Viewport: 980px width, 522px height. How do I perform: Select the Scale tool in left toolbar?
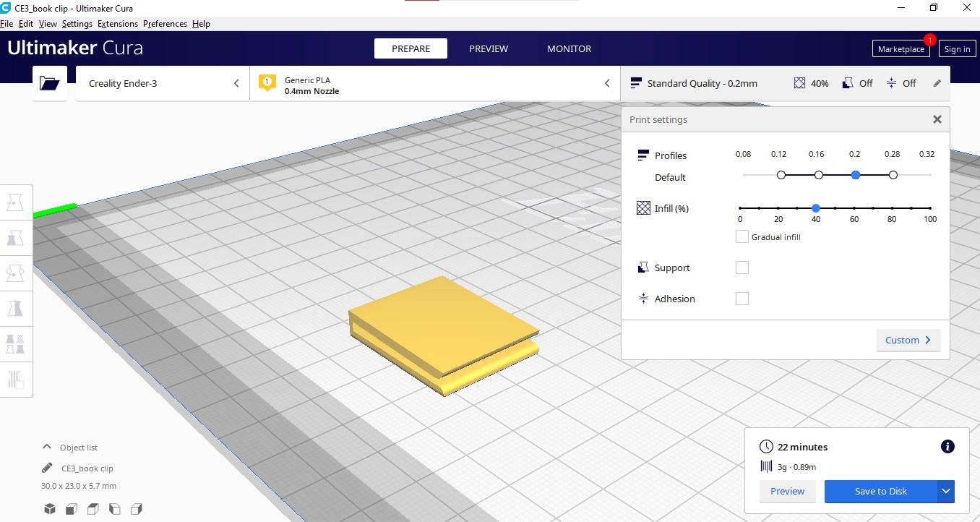point(15,237)
